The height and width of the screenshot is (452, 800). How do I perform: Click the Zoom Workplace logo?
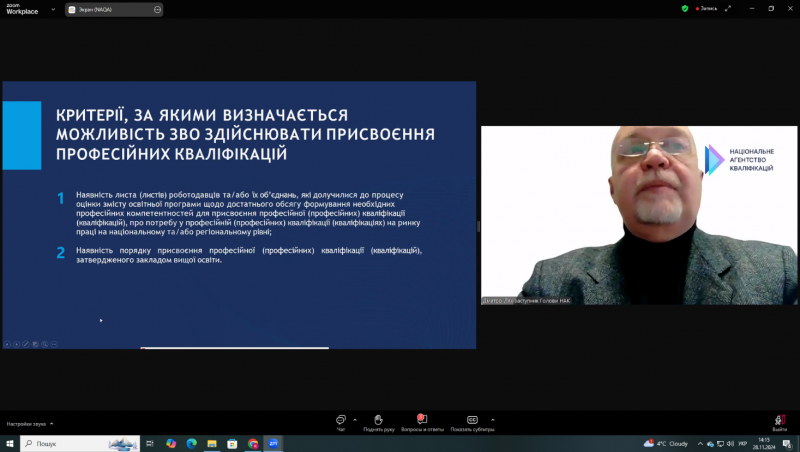click(x=20, y=9)
